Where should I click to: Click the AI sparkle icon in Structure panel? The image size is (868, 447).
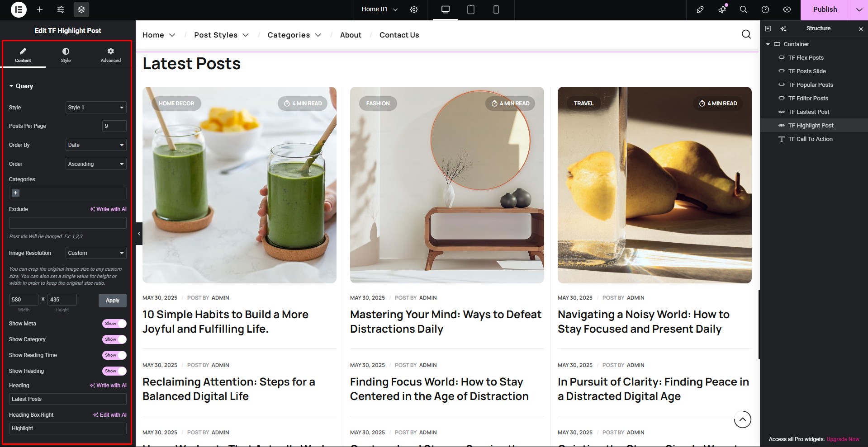tap(783, 28)
